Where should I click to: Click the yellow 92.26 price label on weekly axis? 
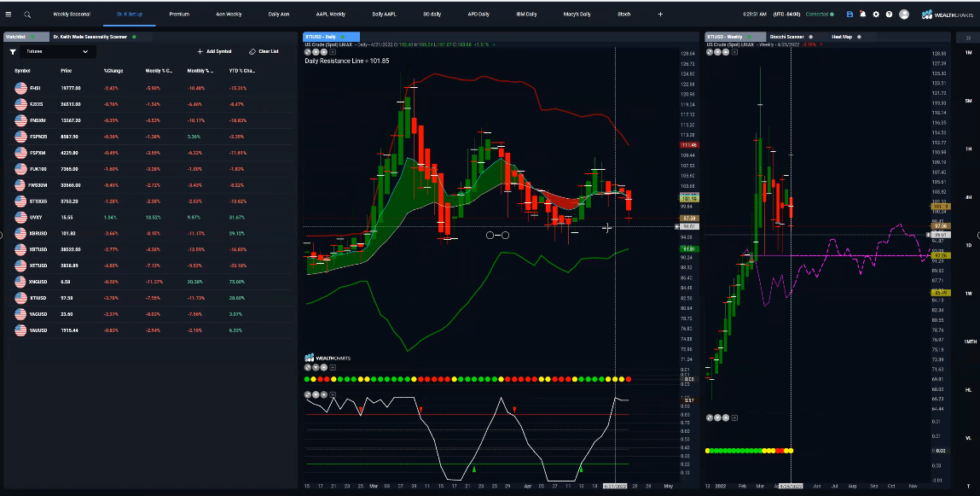[x=941, y=256]
